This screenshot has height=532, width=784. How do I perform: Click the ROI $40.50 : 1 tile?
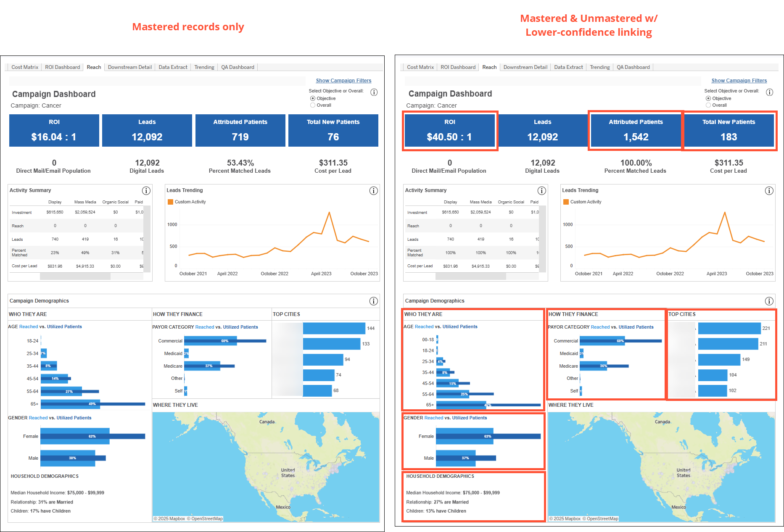pos(449,131)
